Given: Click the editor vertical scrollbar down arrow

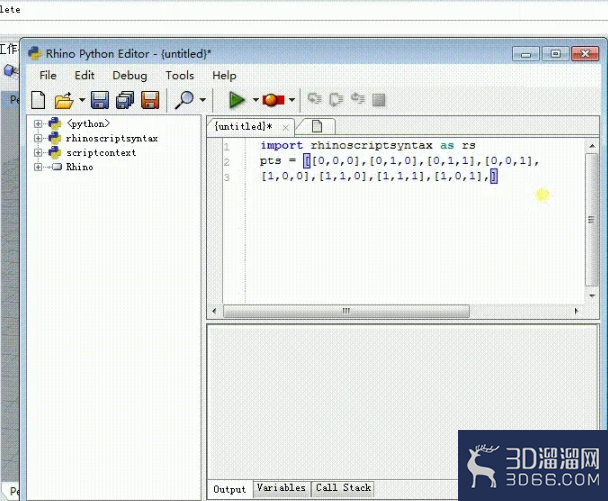Looking at the screenshot, I should click(x=592, y=295).
